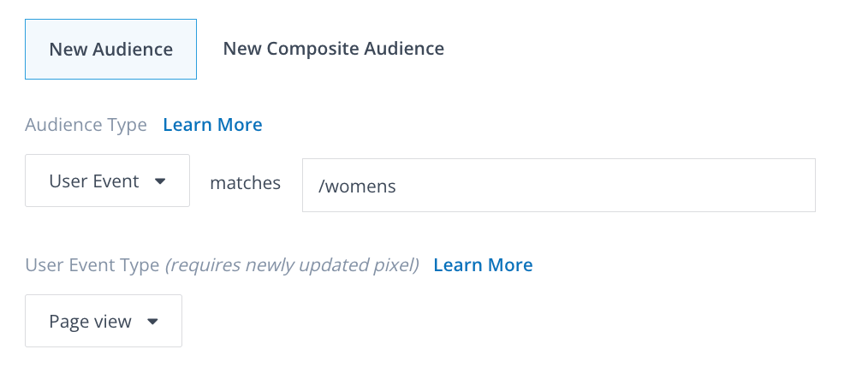This screenshot has width=868, height=373.
Task: Click the "User Event" text in dropdown
Action: coord(94,181)
